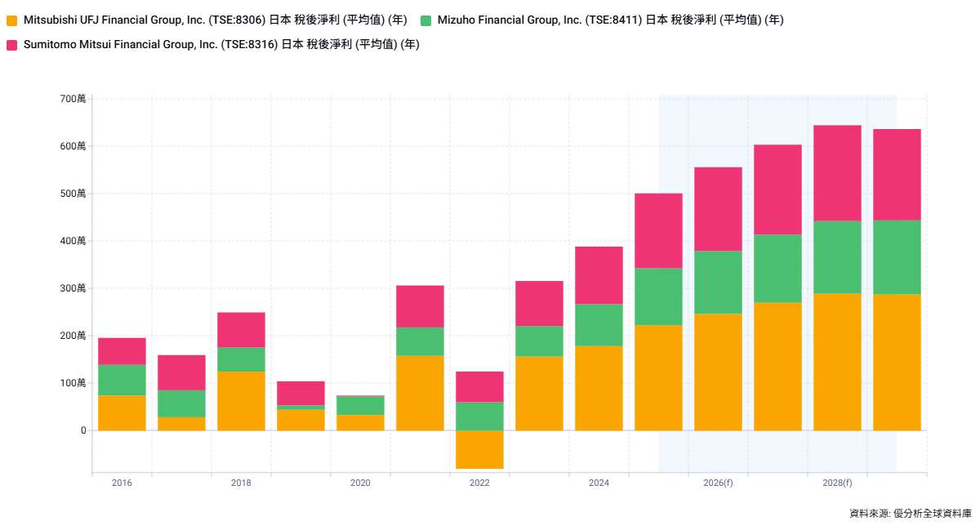Click the 2028(f) x-axis label
Image resolution: width=980 pixels, height=530 pixels.
click(837, 483)
